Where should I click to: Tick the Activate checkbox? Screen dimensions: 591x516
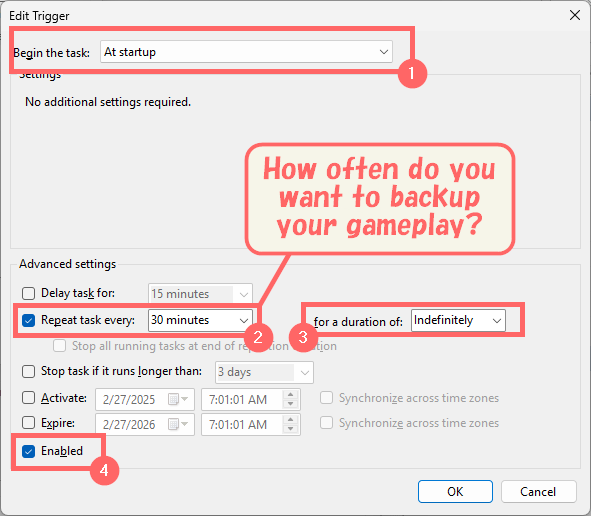(x=28, y=398)
